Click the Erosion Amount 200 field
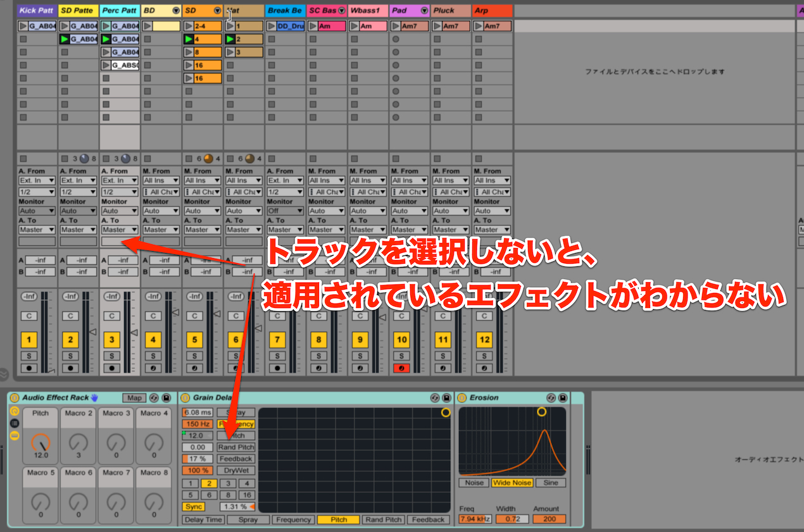804x532 pixels. tap(549, 519)
